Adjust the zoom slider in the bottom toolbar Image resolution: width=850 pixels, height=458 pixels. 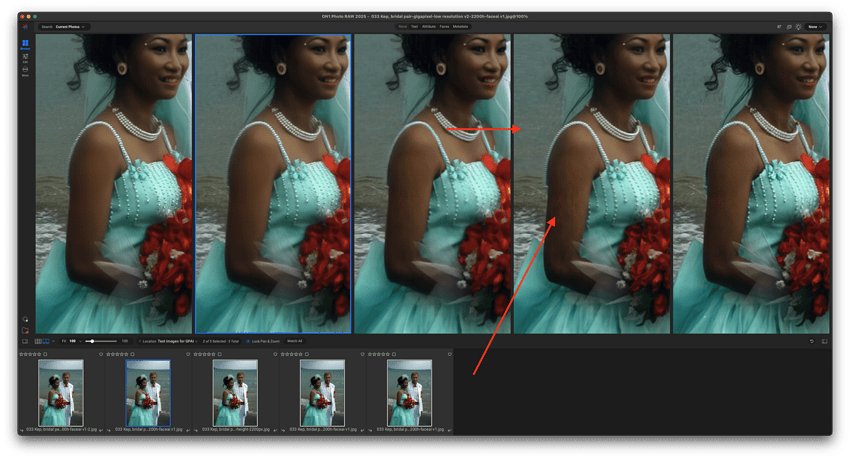point(102,341)
